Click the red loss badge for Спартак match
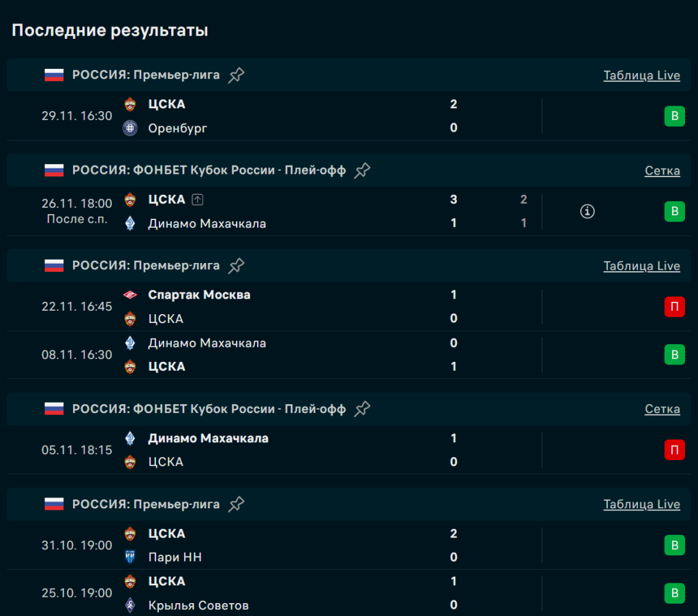Screen dimensions: 698x616 click(674, 307)
